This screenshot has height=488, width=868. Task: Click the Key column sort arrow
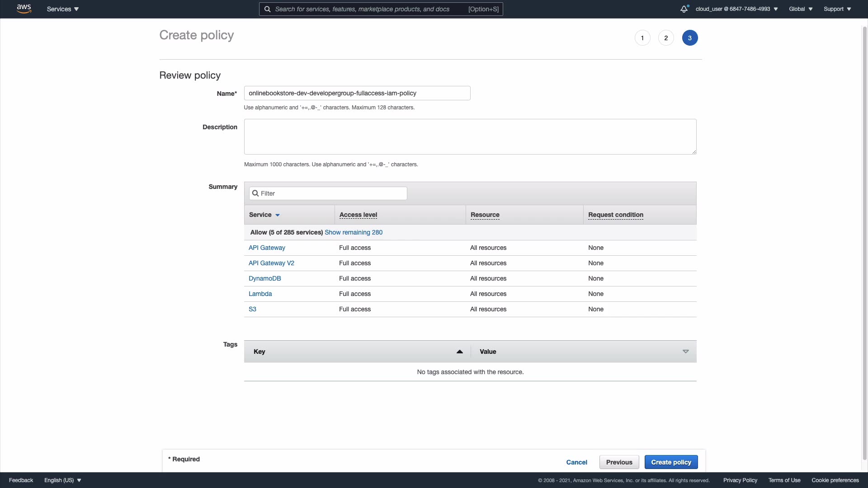point(459,352)
